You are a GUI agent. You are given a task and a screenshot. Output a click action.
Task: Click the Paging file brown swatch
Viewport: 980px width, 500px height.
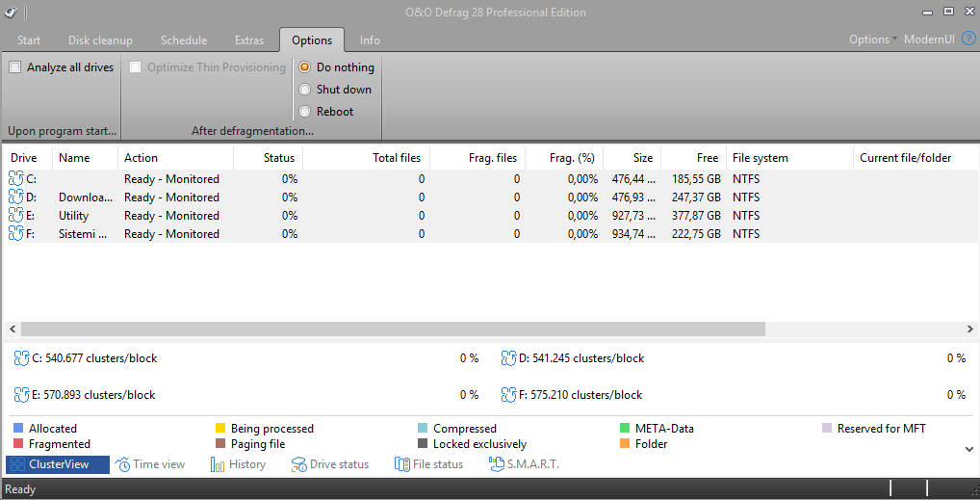[220, 444]
